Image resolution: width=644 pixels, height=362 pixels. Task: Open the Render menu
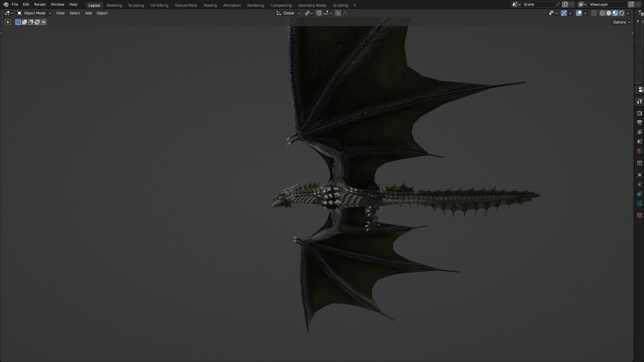click(40, 4)
